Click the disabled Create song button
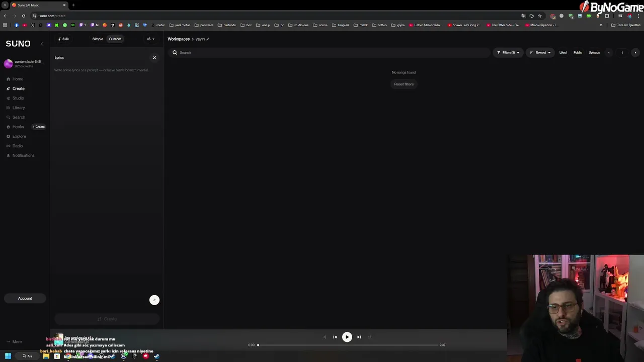This screenshot has height=362, width=644. pyautogui.click(x=107, y=319)
